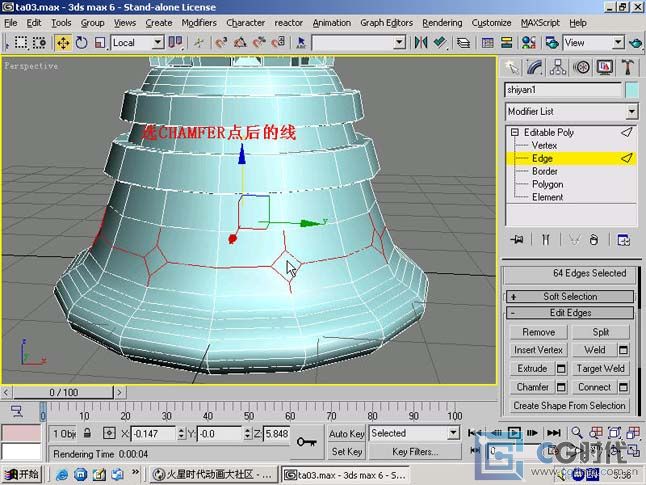This screenshot has height=485, width=646.
Task: Select Element sub-object level
Action: click(x=547, y=197)
